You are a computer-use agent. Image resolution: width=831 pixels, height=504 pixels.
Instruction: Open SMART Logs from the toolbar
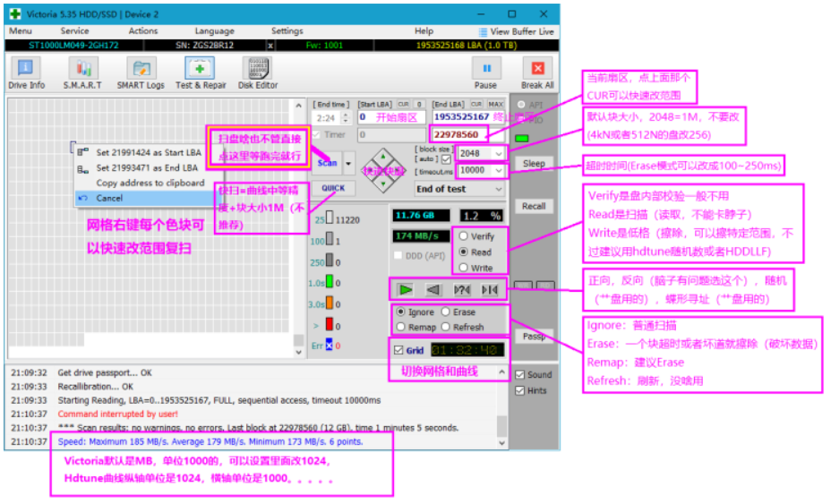141,73
